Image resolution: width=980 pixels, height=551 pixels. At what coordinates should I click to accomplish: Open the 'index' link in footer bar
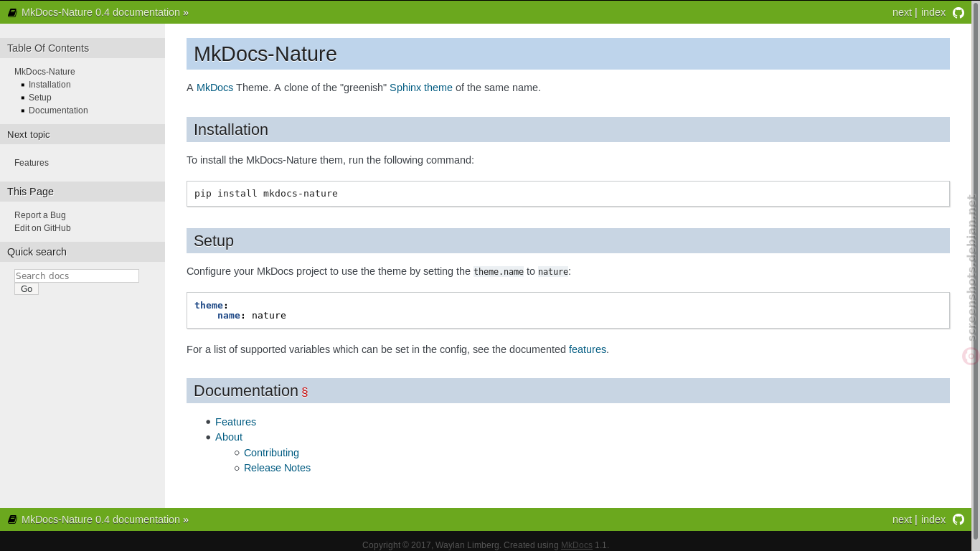(x=933, y=519)
